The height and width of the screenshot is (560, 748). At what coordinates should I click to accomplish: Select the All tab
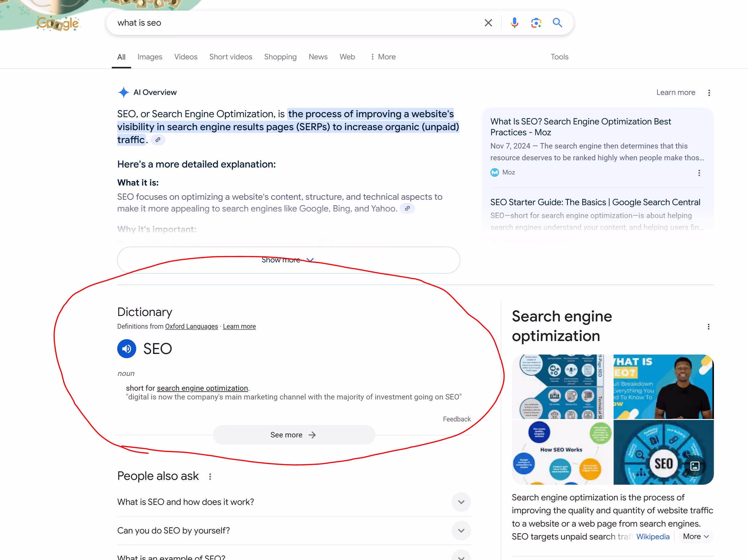pyautogui.click(x=121, y=57)
